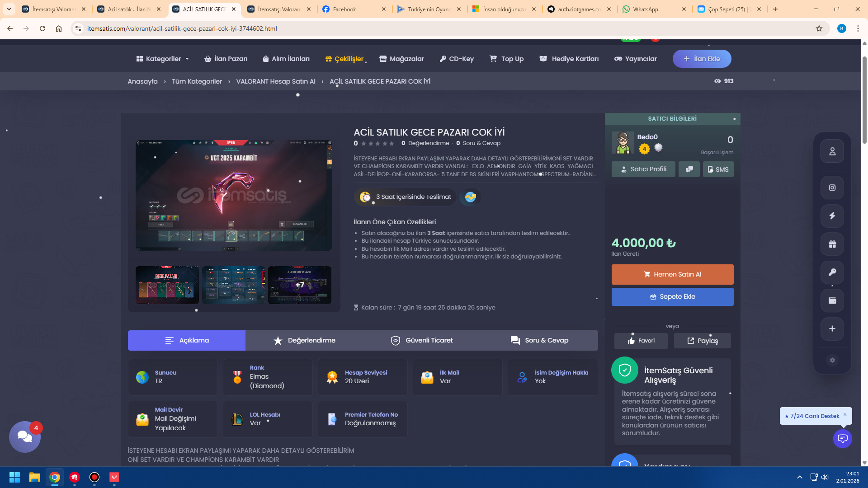Image resolution: width=868 pixels, height=488 pixels.
Task: Open the chat bubble with 4 notifications
Action: click(25, 436)
